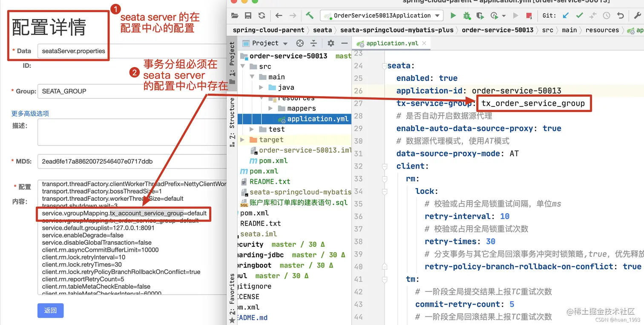Run OrderService50013Application with the green play icon
The height and width of the screenshot is (325, 644).
453,15
